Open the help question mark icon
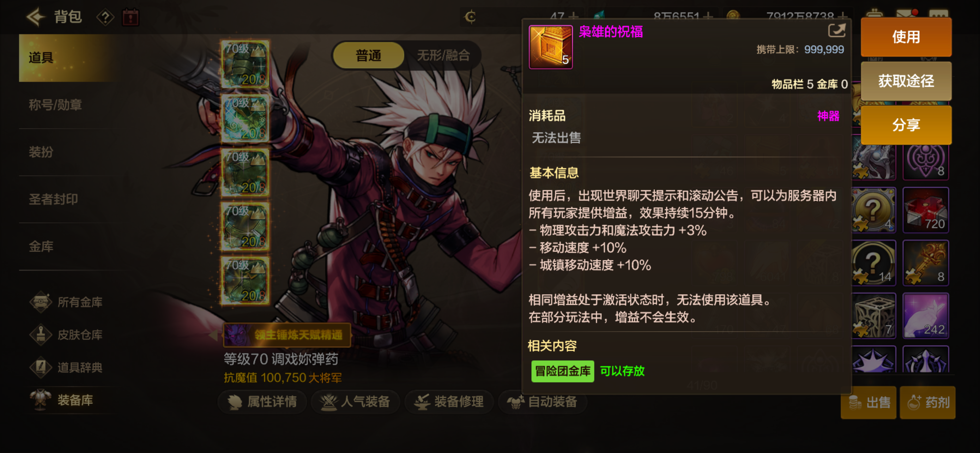The height and width of the screenshot is (453, 980). (105, 17)
